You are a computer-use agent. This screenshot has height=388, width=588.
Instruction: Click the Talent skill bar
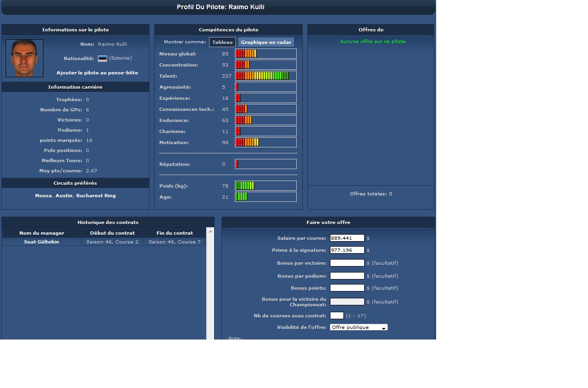coord(266,76)
